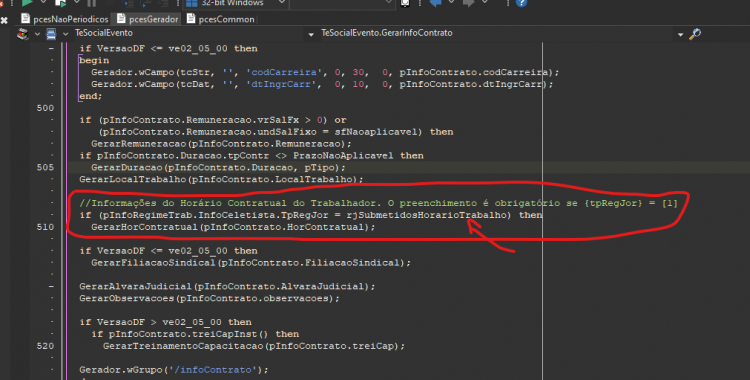Click the TeSocialEvento.GerarInfoContrato method combo box
Image resolution: width=750 pixels, height=380 pixels.
tap(502, 34)
